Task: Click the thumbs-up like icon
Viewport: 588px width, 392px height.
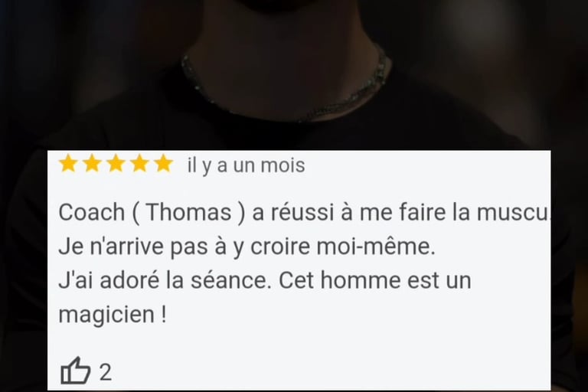Action: click(x=75, y=371)
